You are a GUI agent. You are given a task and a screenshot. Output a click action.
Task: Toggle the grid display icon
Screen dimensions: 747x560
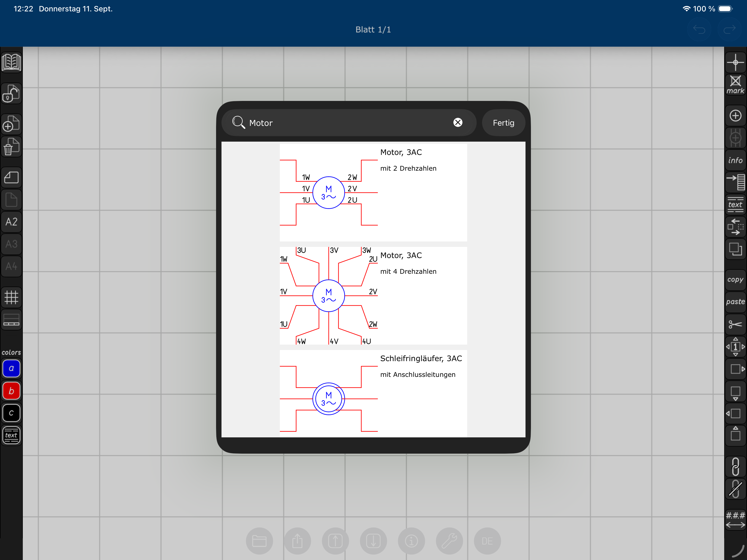click(11, 297)
